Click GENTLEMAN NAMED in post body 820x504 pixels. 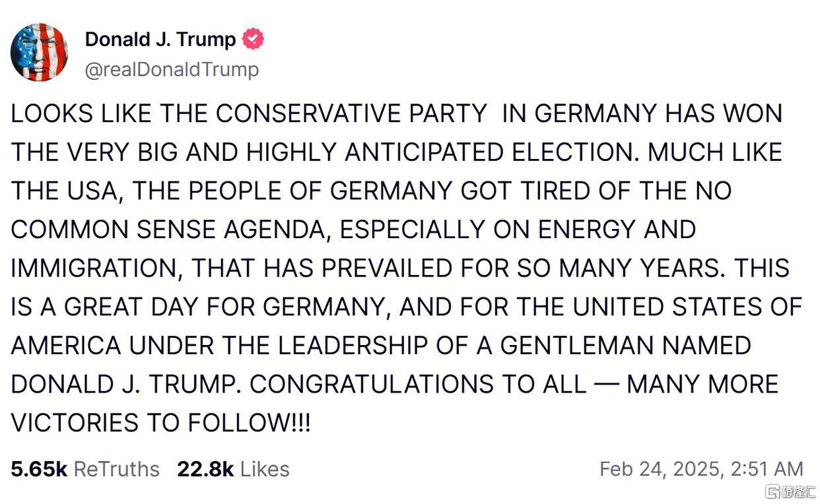tap(625, 346)
